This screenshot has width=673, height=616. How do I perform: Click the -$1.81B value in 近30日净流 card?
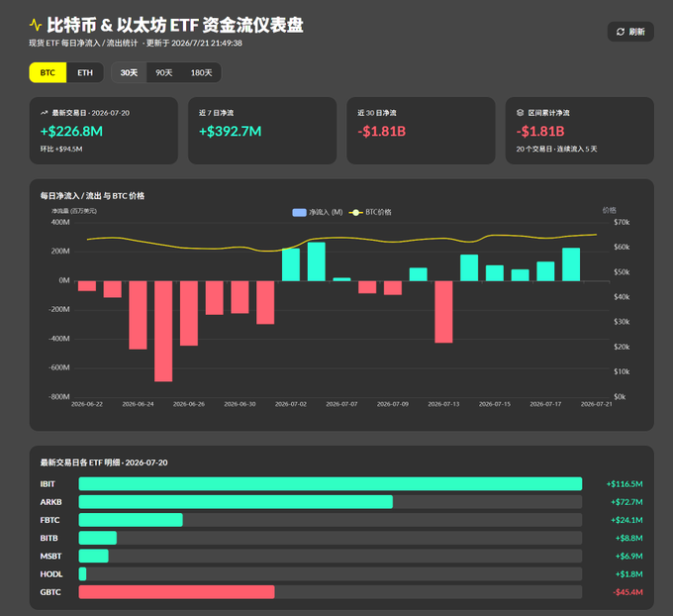[x=382, y=131]
